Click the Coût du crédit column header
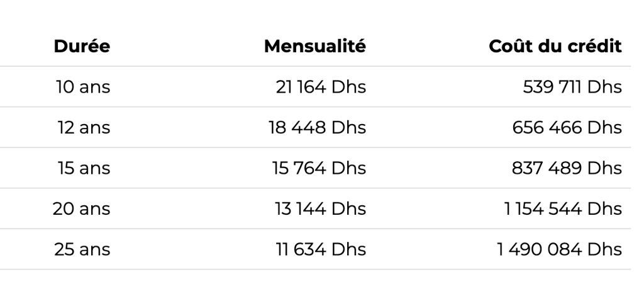The width and height of the screenshot is (644, 296). pos(555,46)
